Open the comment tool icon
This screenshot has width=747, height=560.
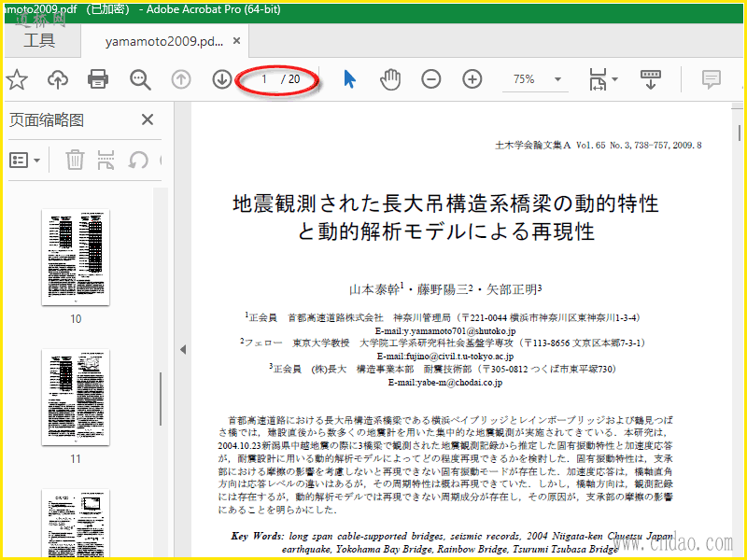712,79
